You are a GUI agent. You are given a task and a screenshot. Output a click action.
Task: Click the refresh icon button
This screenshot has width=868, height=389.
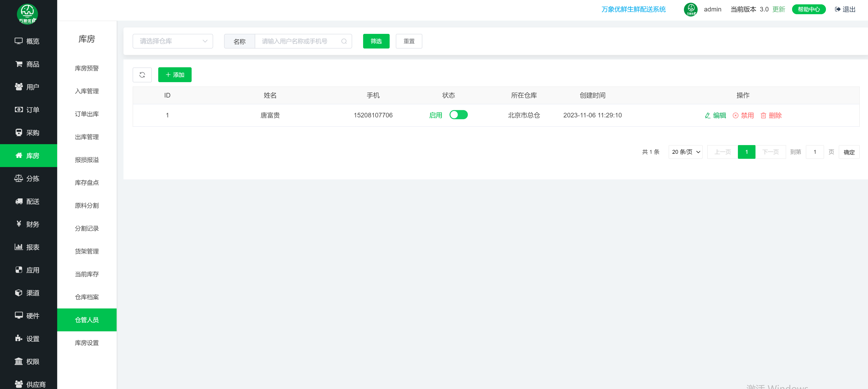142,75
